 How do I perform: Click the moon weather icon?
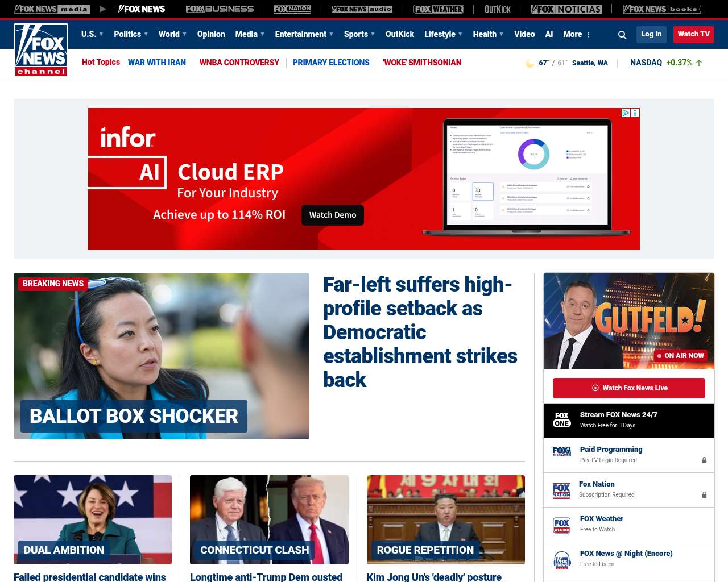530,63
